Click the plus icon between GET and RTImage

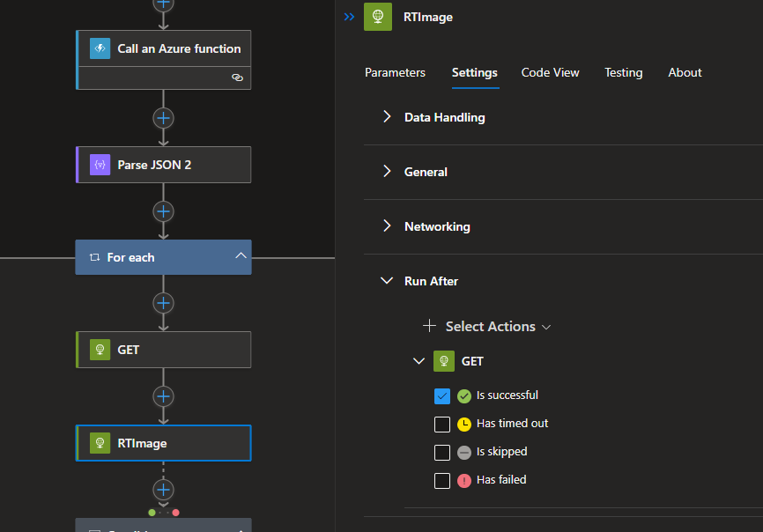(x=163, y=396)
